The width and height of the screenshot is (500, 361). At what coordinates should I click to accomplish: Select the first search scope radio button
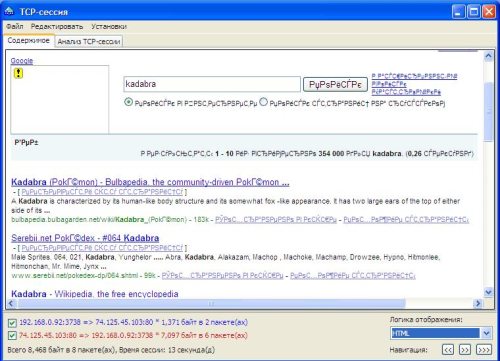[x=128, y=102]
